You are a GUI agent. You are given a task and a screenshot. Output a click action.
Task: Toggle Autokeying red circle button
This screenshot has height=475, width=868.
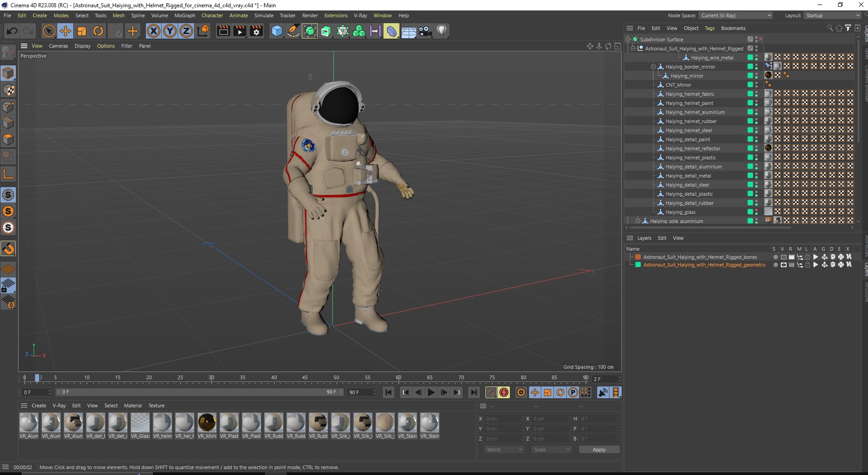coord(504,392)
